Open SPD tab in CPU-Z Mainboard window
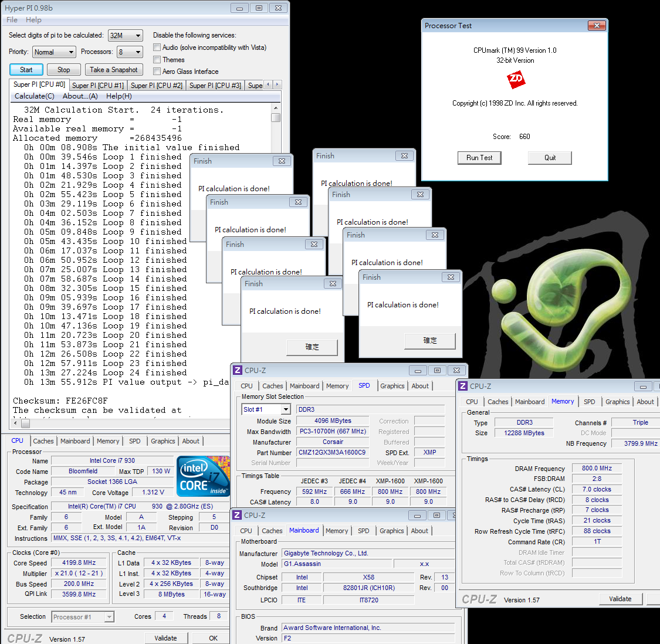This screenshot has width=660, height=644. coord(364,531)
